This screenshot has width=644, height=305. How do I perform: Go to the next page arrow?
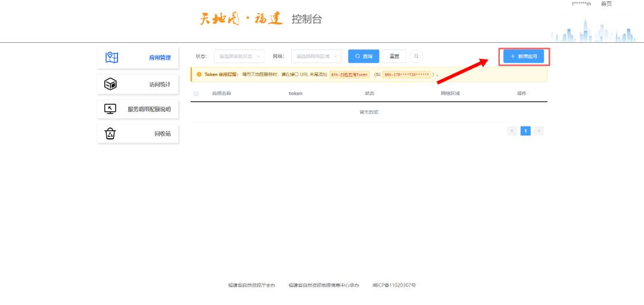(539, 131)
